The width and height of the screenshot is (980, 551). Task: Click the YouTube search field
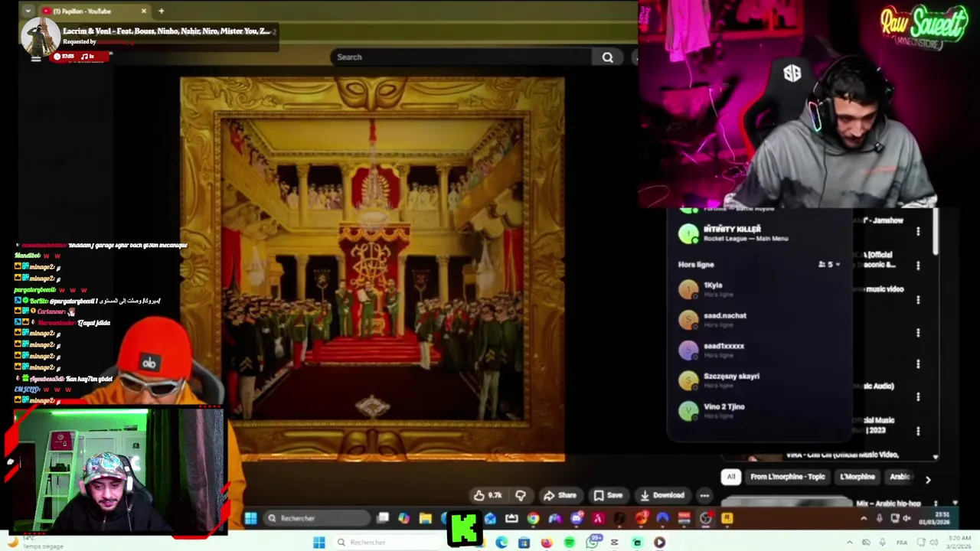[x=462, y=57]
